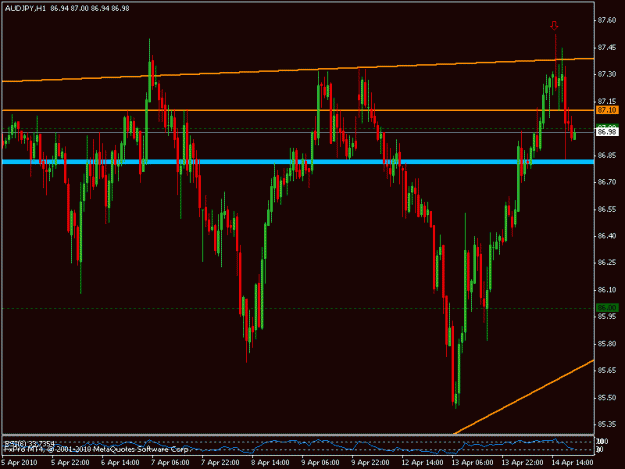Click the 9 Apr 06:00 time label
625x469 pixels.
coord(320,463)
